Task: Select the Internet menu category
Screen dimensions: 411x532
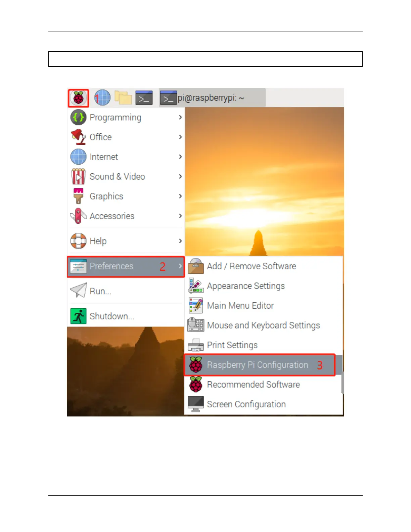Action: click(x=126, y=157)
